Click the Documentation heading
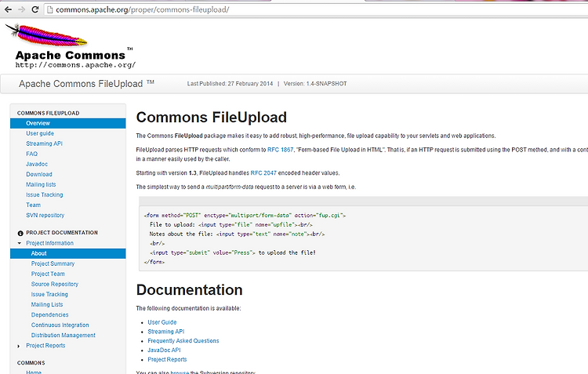The height and width of the screenshot is (374, 588). point(190,290)
